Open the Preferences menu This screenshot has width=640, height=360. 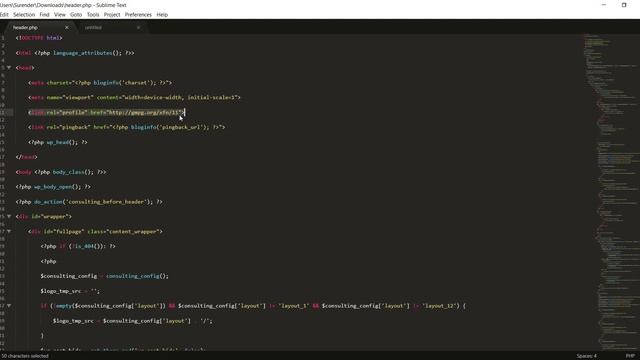pos(138,14)
